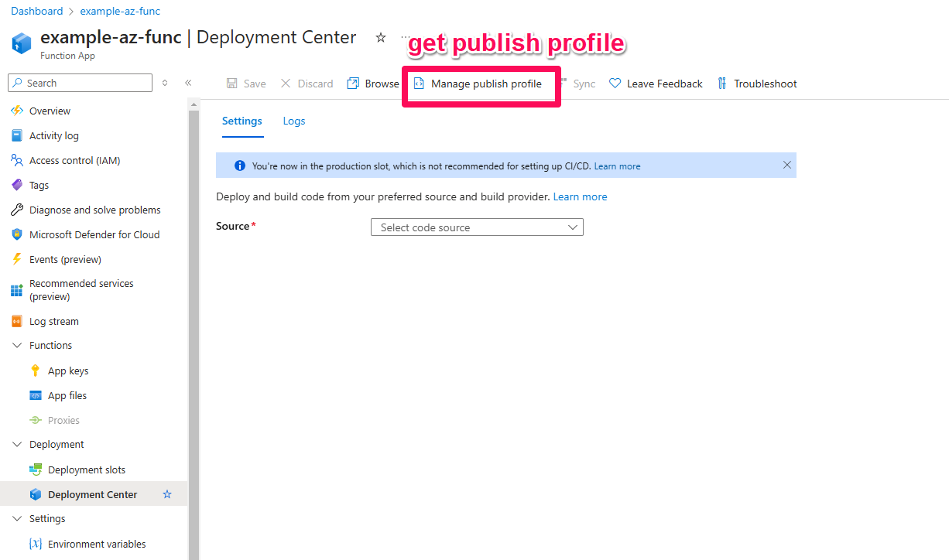This screenshot has width=949, height=560.
Task: Click the Troubleshoot button
Action: (x=756, y=84)
